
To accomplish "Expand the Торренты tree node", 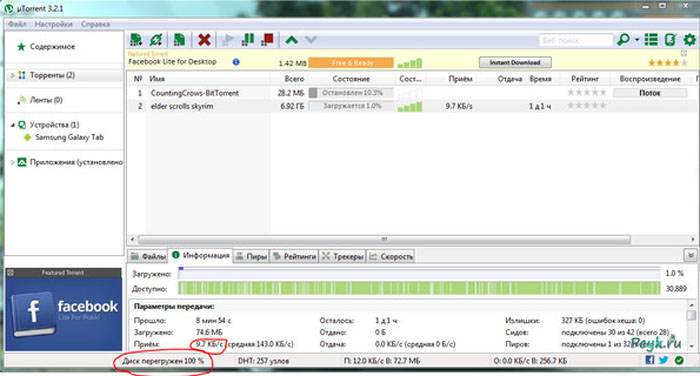I will 12,75.
